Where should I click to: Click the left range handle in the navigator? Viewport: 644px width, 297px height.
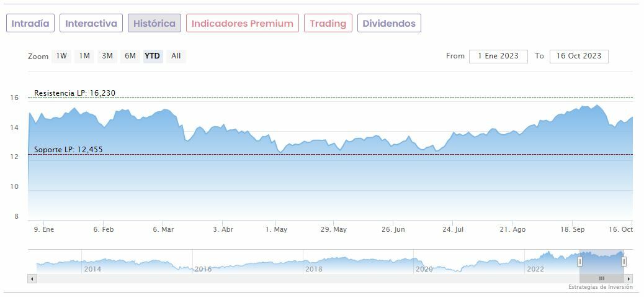point(580,262)
